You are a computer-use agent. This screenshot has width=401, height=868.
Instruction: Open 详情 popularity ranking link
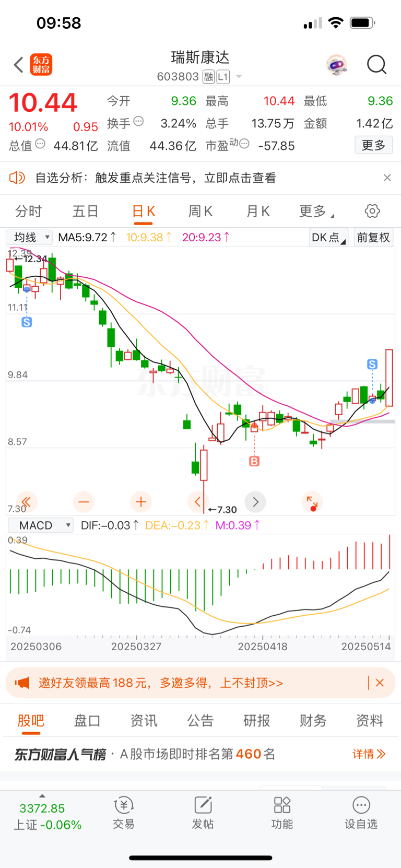point(369,754)
